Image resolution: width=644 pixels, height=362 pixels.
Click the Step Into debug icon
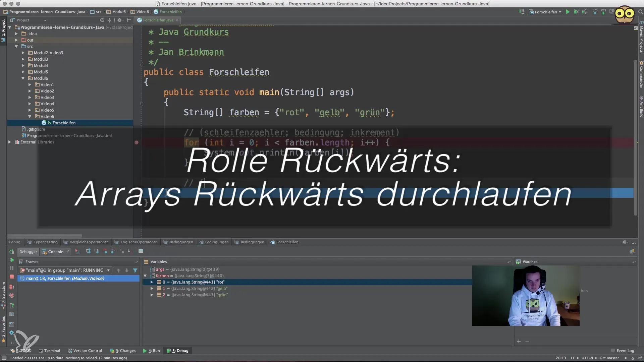tap(97, 251)
